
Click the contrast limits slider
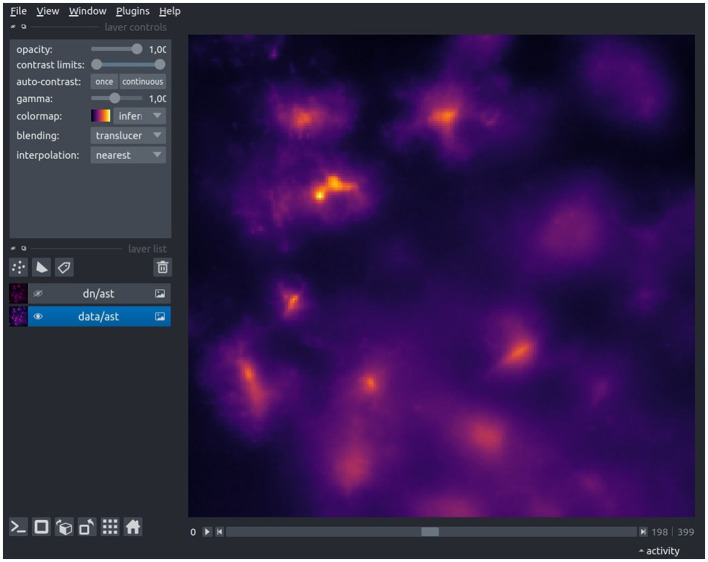click(x=128, y=65)
